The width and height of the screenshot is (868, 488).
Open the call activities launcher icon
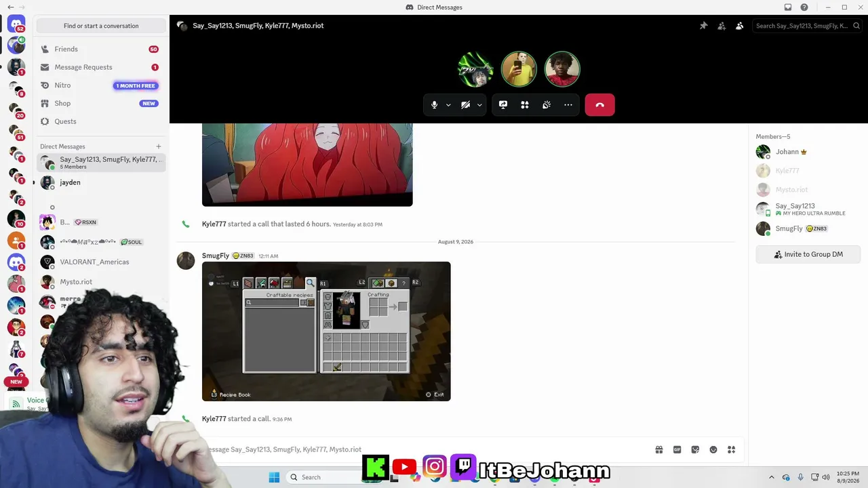(x=525, y=105)
